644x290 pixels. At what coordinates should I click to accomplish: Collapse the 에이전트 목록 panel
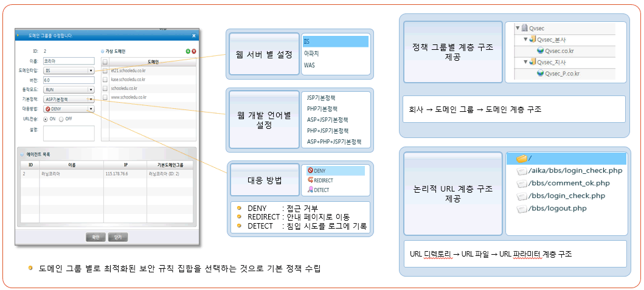pyautogui.click(x=22, y=154)
